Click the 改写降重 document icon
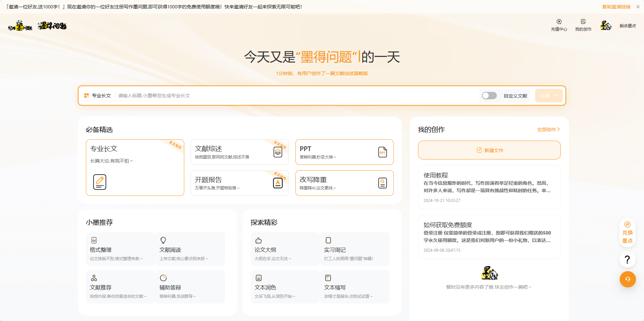 tap(382, 183)
